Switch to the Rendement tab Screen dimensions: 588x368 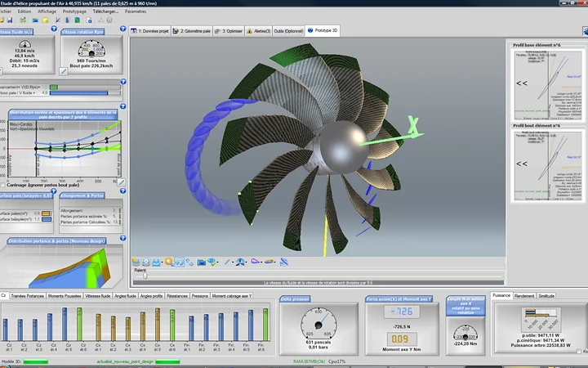pos(524,296)
